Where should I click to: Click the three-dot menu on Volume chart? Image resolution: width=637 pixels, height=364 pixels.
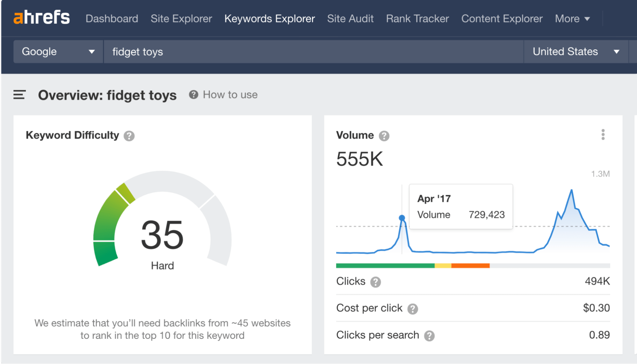(x=603, y=135)
